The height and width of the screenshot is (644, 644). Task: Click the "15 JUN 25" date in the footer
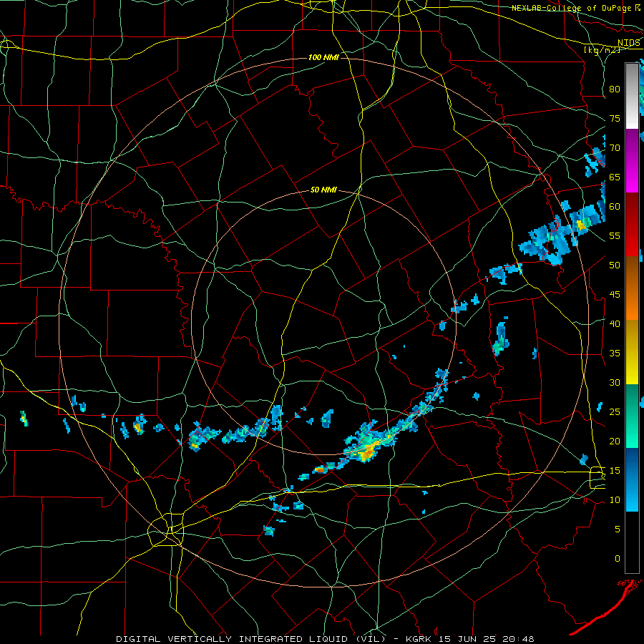point(467,639)
